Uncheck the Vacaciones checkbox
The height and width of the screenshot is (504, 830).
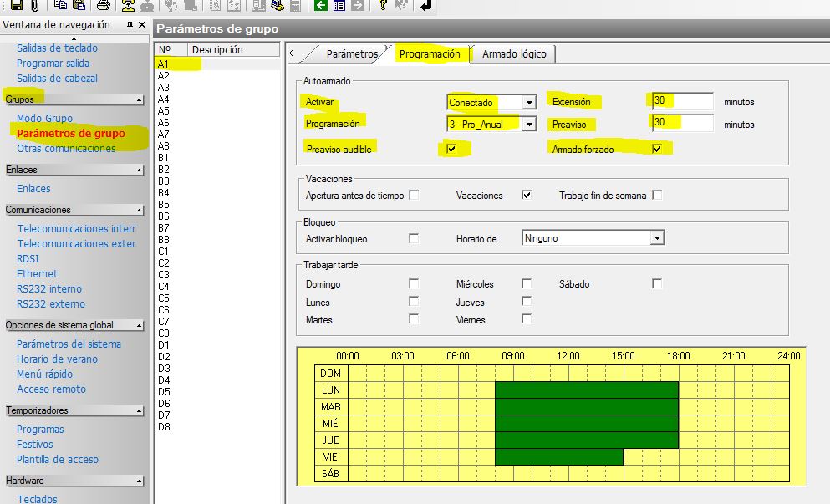(526, 195)
